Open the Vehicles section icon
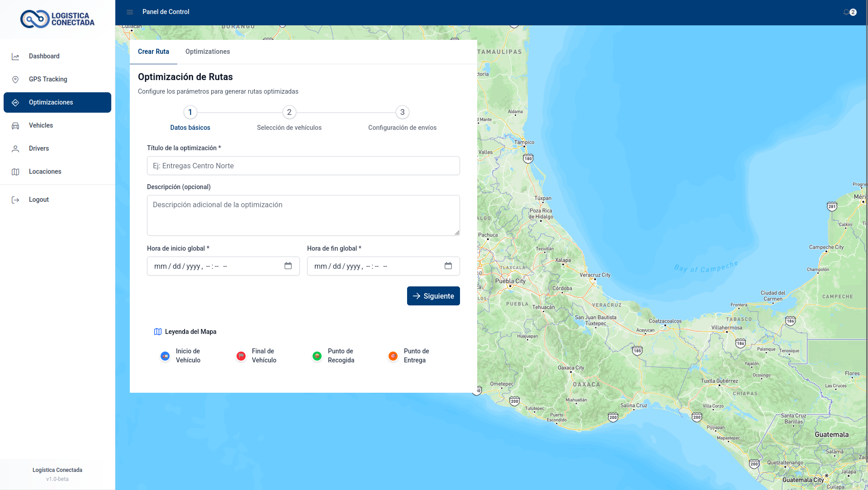Image resolution: width=868 pixels, height=490 pixels. tap(15, 125)
